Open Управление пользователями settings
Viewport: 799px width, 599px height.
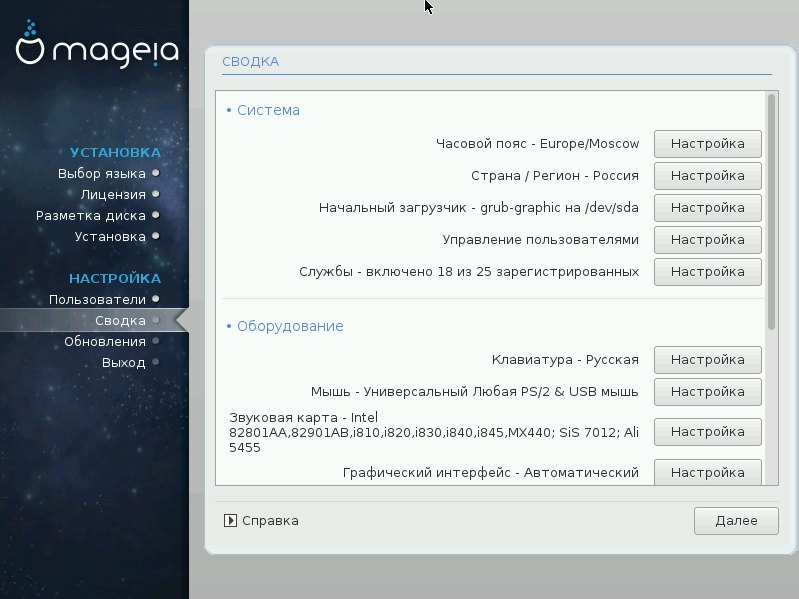[x=707, y=240]
